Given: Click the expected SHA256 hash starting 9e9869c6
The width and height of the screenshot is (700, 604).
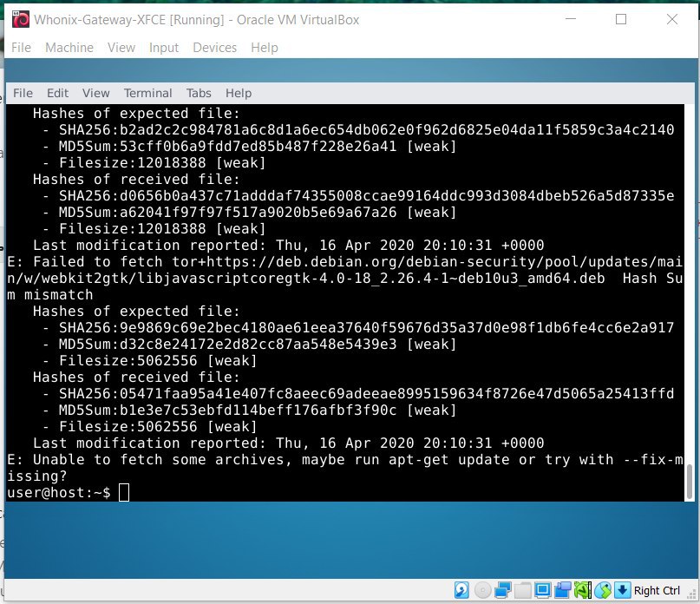Looking at the screenshot, I should pyautogui.click(x=397, y=327).
